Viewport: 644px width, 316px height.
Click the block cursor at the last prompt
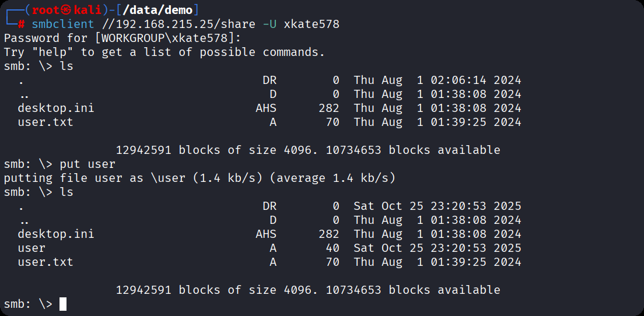[x=63, y=304]
